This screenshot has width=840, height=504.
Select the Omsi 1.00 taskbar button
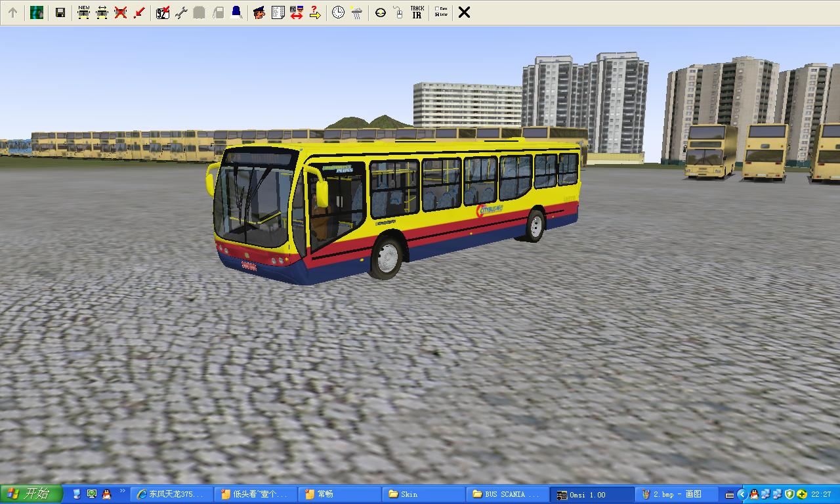point(593,494)
